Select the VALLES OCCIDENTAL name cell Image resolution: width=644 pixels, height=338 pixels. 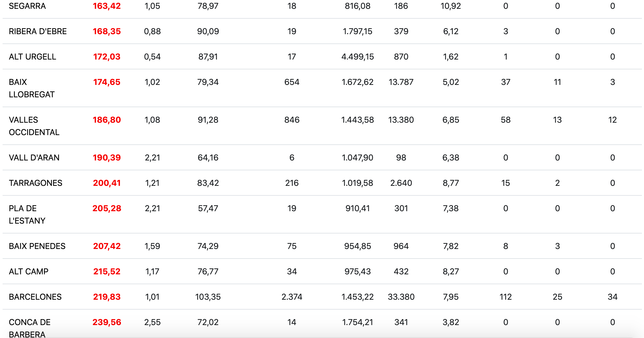pos(34,126)
